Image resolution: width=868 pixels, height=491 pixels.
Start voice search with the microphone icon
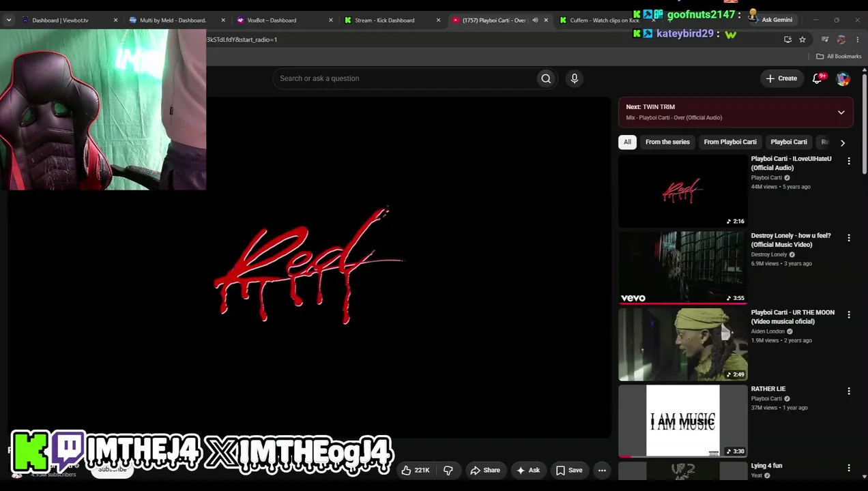(x=575, y=78)
